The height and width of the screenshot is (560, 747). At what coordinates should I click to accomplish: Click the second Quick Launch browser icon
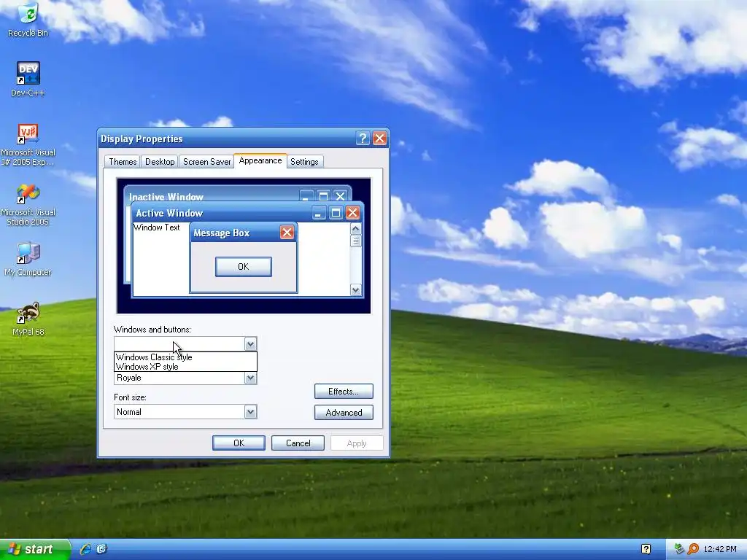point(102,549)
